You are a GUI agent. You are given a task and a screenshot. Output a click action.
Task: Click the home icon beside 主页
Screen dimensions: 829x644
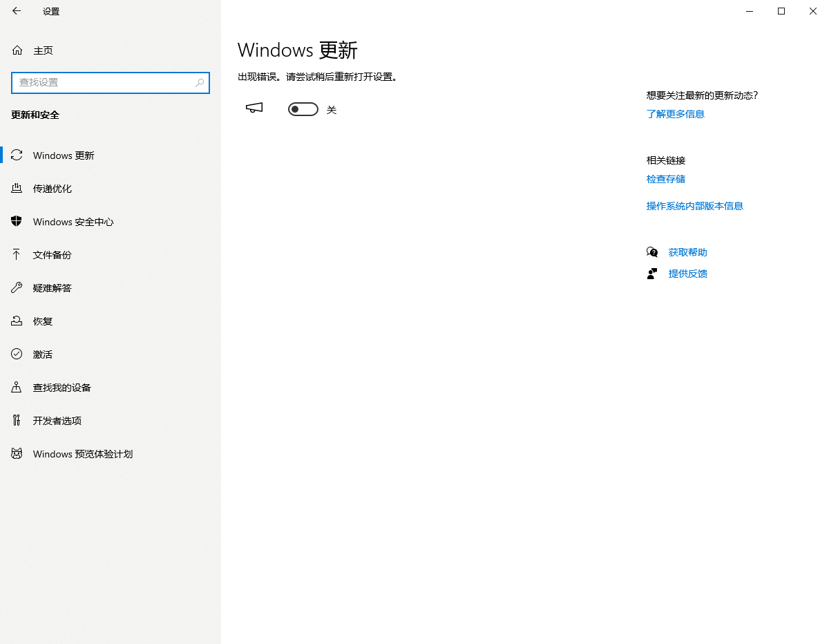pos(17,50)
